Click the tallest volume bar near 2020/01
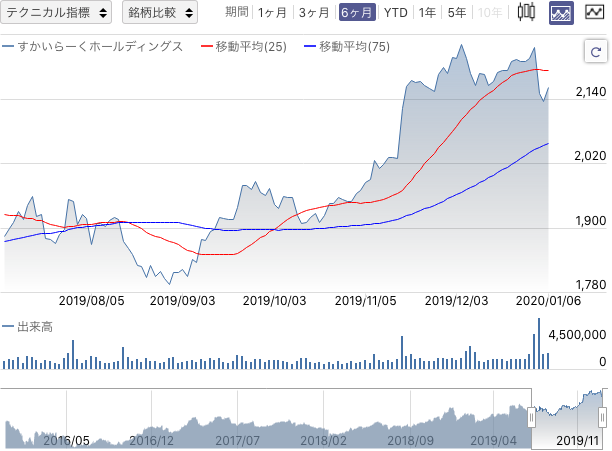The image size is (612, 451). click(x=539, y=344)
